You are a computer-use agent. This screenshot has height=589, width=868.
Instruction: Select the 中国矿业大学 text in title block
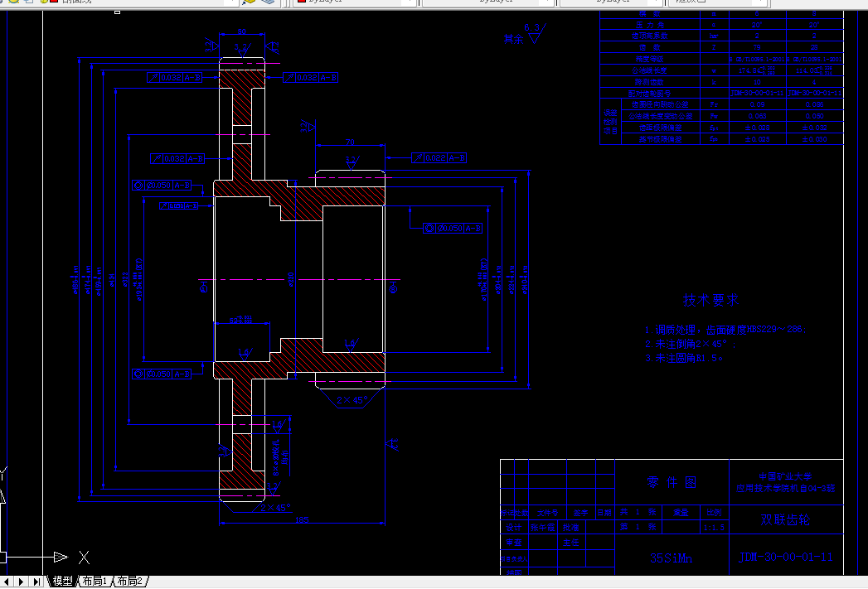[x=785, y=476]
